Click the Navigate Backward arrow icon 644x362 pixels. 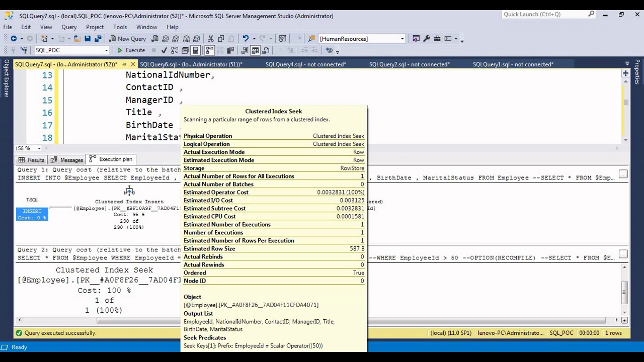[14, 39]
